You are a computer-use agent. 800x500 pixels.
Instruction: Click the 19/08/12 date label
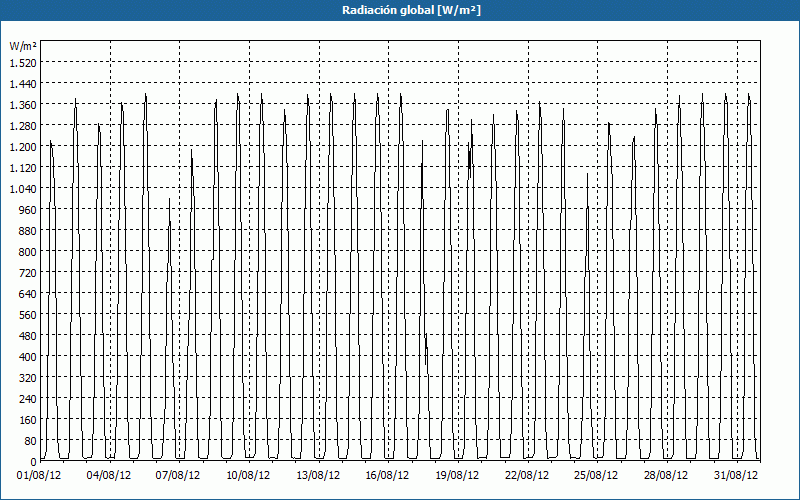click(x=457, y=475)
